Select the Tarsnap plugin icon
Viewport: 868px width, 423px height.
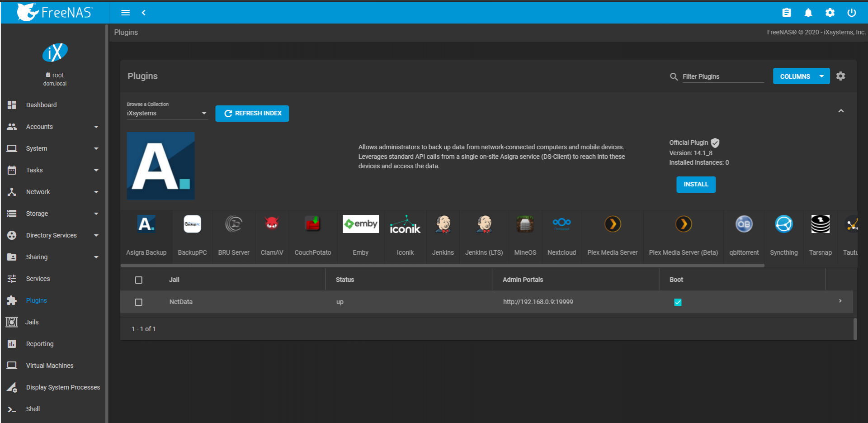tap(821, 224)
